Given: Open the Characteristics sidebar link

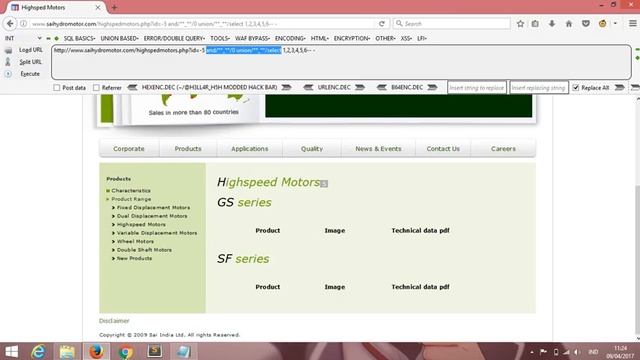Looking at the screenshot, I should point(131,191).
